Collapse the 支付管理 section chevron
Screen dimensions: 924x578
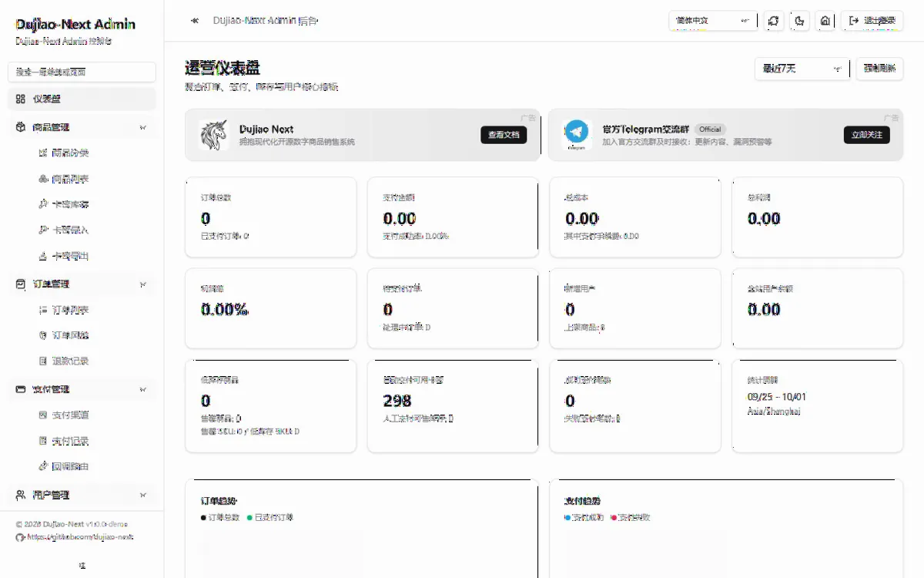(x=142, y=389)
